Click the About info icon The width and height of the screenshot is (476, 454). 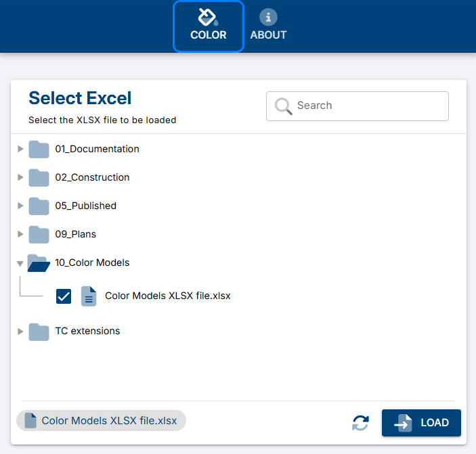click(268, 18)
